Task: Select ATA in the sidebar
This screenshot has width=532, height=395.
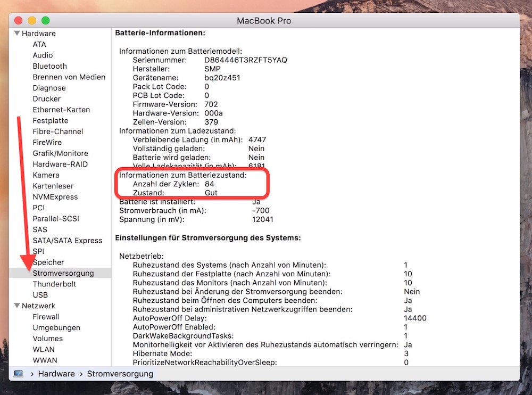Action: 39,45
